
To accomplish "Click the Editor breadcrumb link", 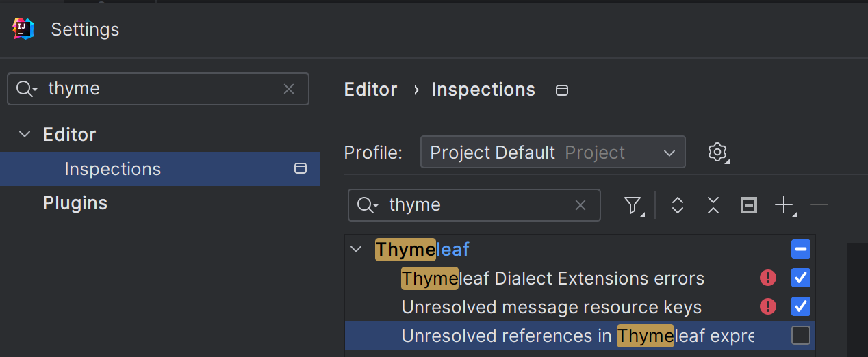I will click(370, 90).
